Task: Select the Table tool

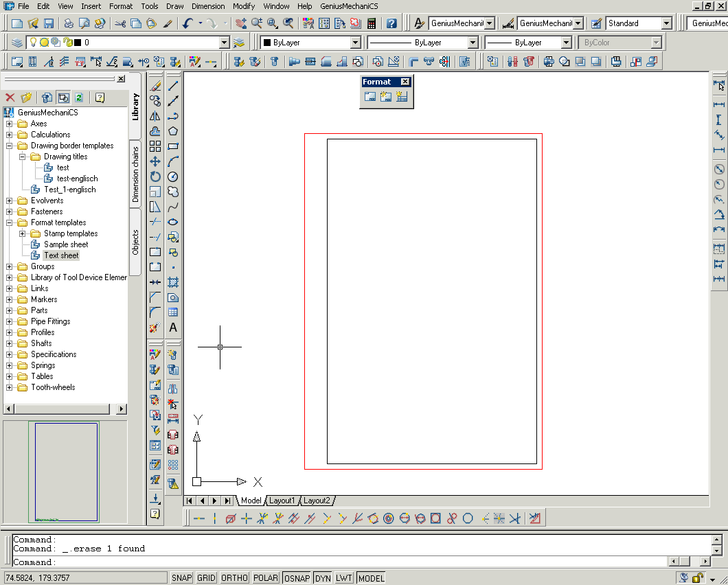Action: 172,312
